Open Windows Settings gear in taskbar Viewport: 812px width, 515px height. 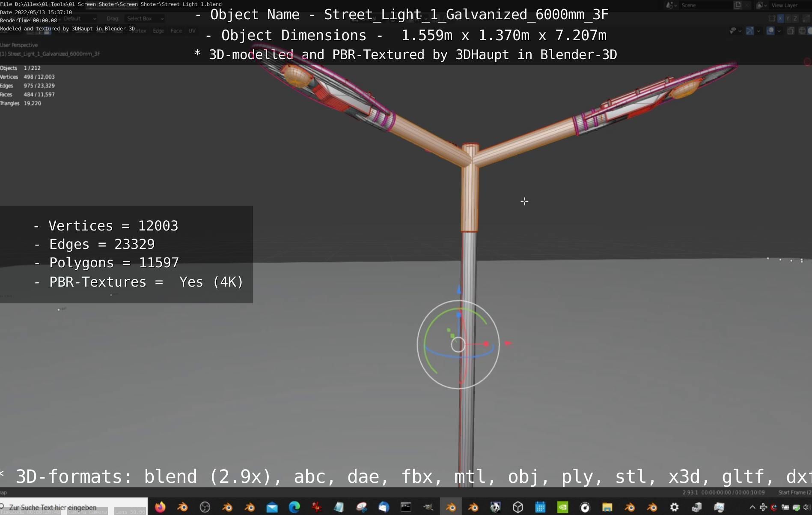pyautogui.click(x=674, y=507)
